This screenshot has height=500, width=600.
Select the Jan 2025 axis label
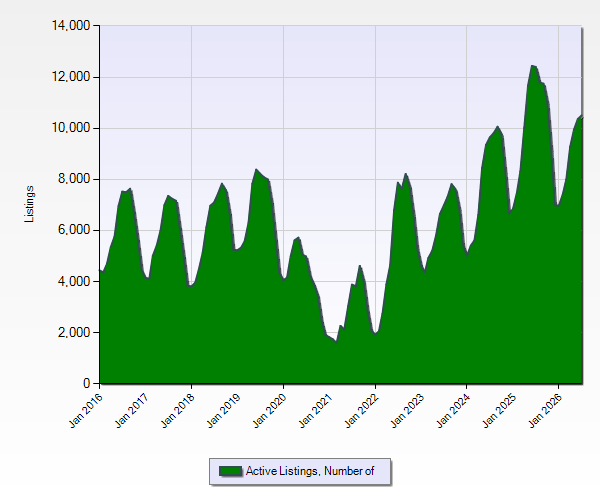pyautogui.click(x=499, y=410)
